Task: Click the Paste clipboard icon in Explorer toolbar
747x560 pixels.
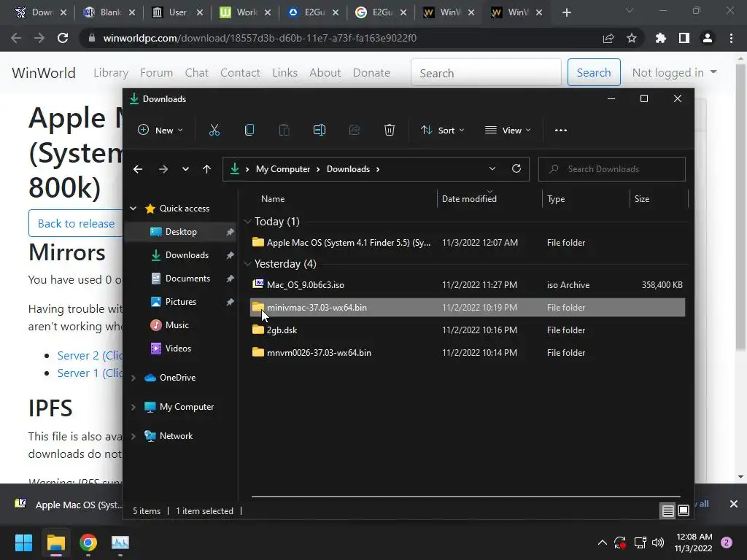Action: 284,130
